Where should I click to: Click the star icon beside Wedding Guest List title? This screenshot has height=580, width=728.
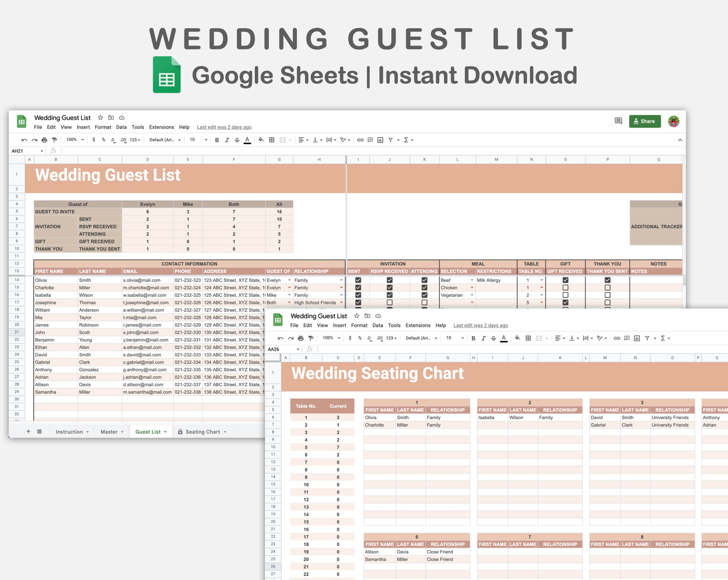pyautogui.click(x=100, y=117)
